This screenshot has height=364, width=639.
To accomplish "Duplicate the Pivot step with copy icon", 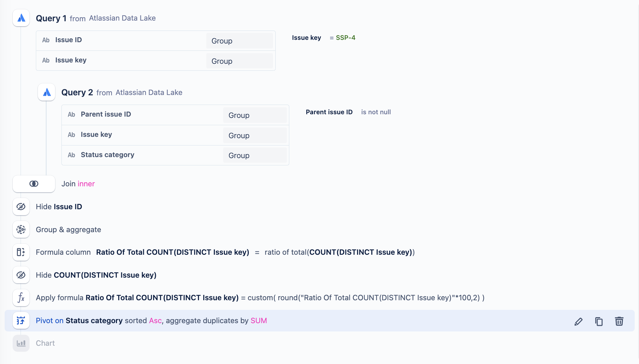I will pyautogui.click(x=599, y=321).
